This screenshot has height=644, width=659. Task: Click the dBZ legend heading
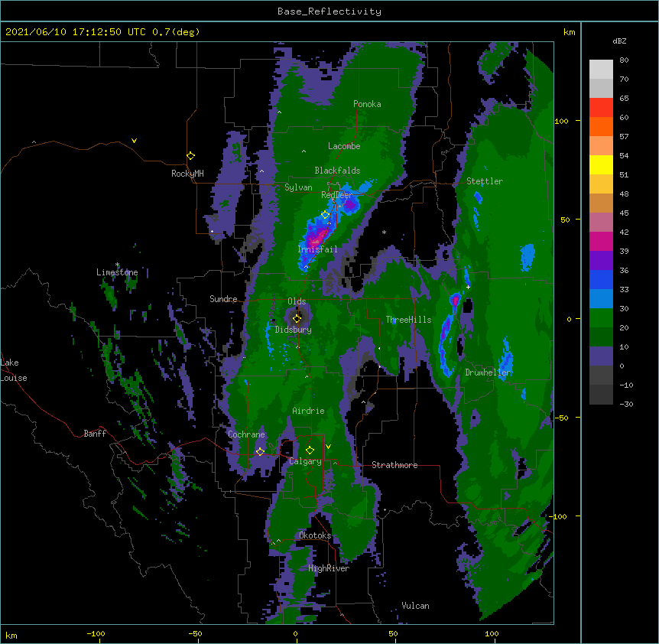pyautogui.click(x=619, y=41)
